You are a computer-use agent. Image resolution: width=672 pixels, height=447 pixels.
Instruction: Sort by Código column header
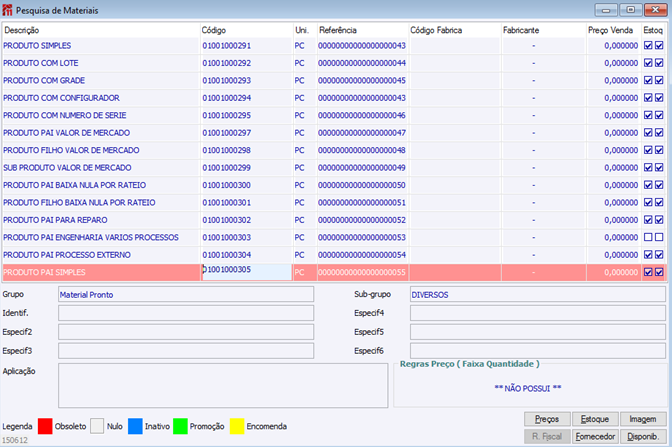click(x=246, y=30)
